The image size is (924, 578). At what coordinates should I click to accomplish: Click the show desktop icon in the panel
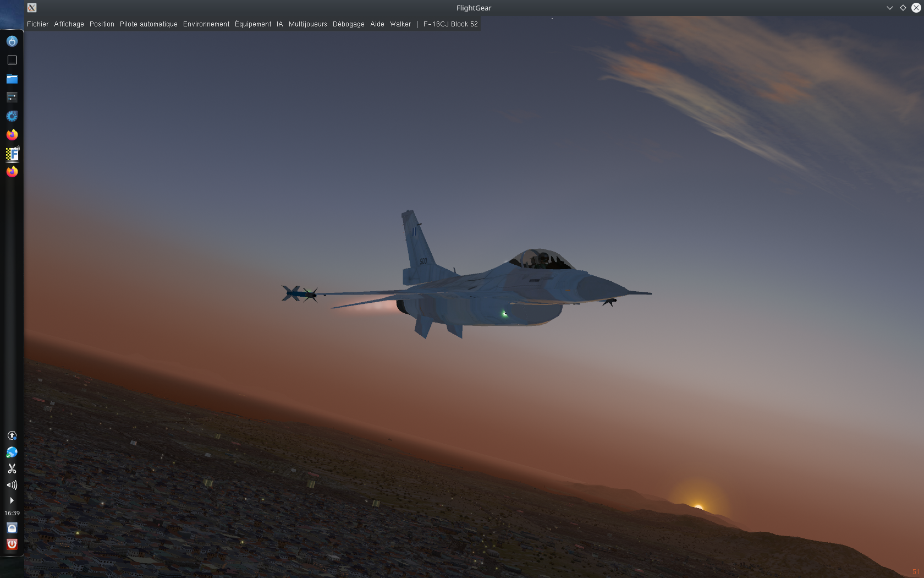(12, 60)
